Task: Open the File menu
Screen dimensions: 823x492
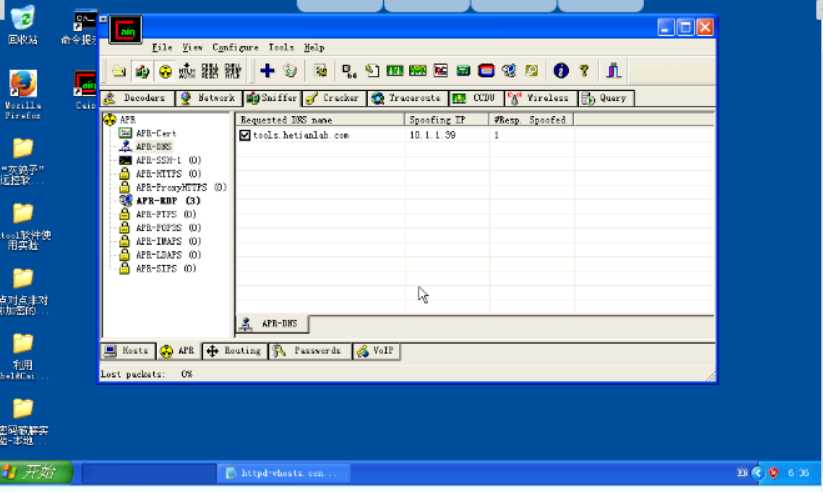Action: coord(162,48)
